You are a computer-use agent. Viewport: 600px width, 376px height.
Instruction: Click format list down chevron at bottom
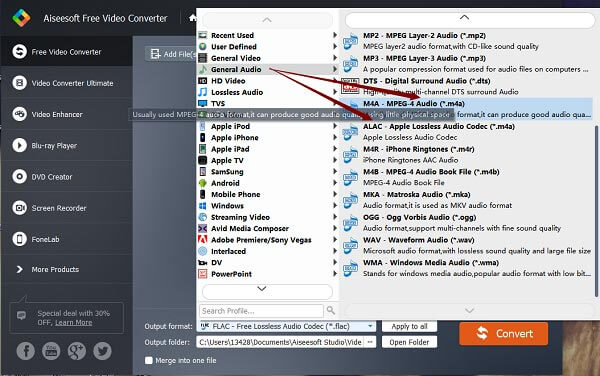coord(470,310)
